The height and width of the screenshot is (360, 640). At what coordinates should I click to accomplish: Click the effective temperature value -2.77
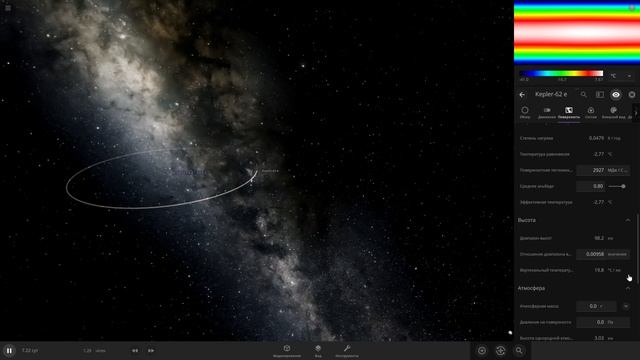(x=599, y=202)
